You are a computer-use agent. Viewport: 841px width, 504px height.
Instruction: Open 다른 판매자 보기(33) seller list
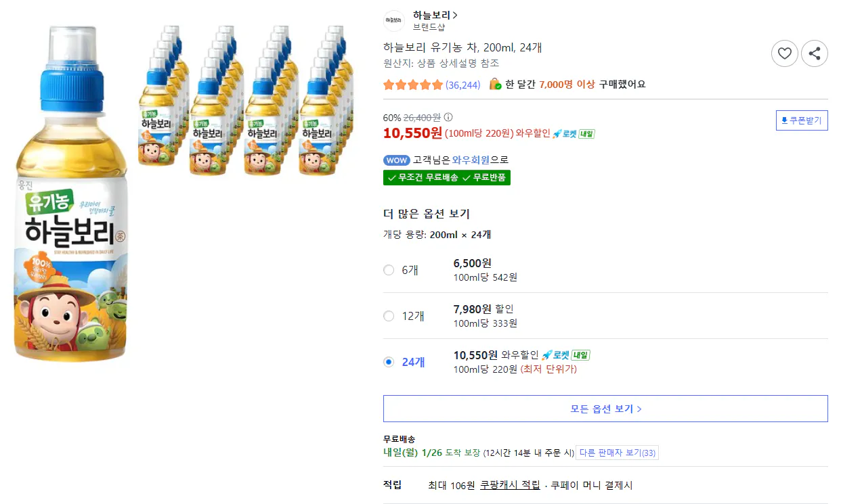tap(617, 453)
